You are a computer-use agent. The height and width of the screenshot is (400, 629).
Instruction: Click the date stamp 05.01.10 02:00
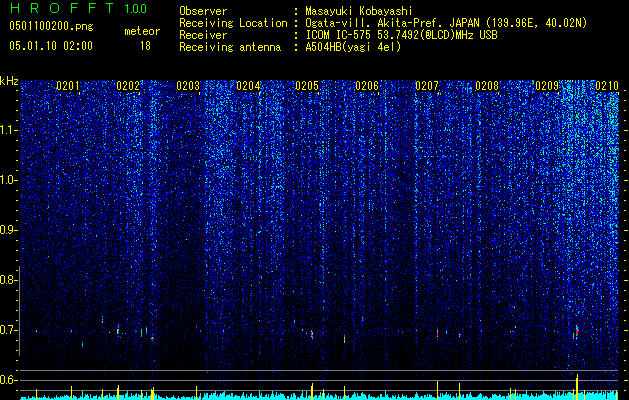point(51,46)
